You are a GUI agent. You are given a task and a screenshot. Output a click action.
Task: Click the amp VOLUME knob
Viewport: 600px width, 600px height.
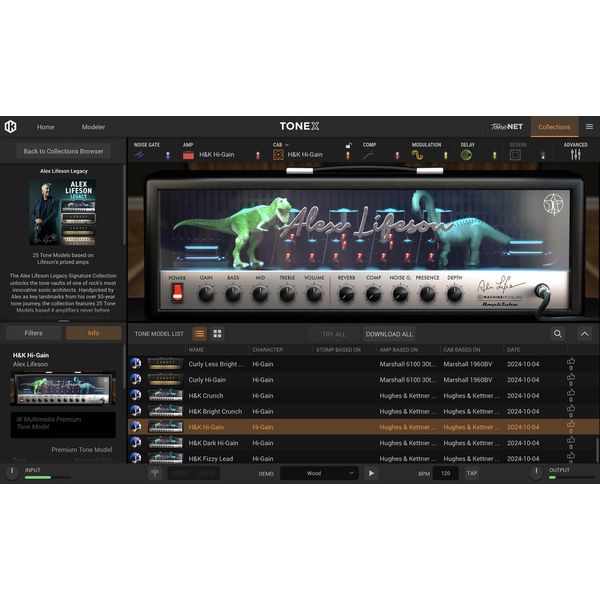[314, 294]
